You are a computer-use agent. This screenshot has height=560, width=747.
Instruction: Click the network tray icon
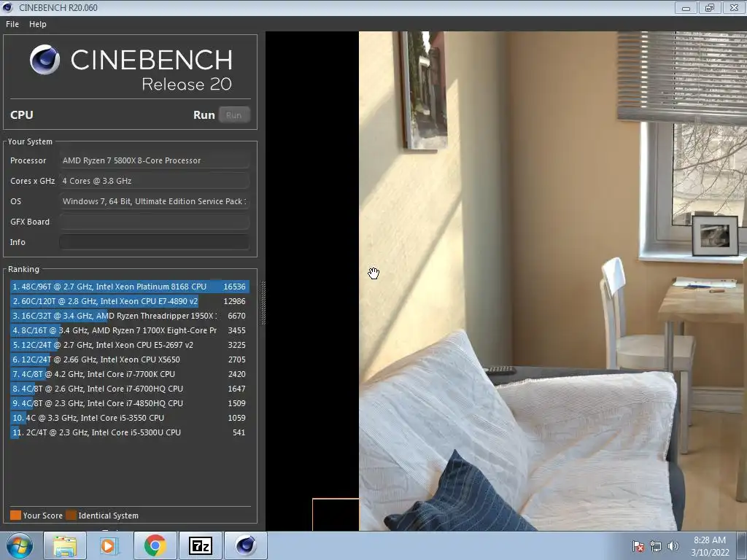(656, 546)
